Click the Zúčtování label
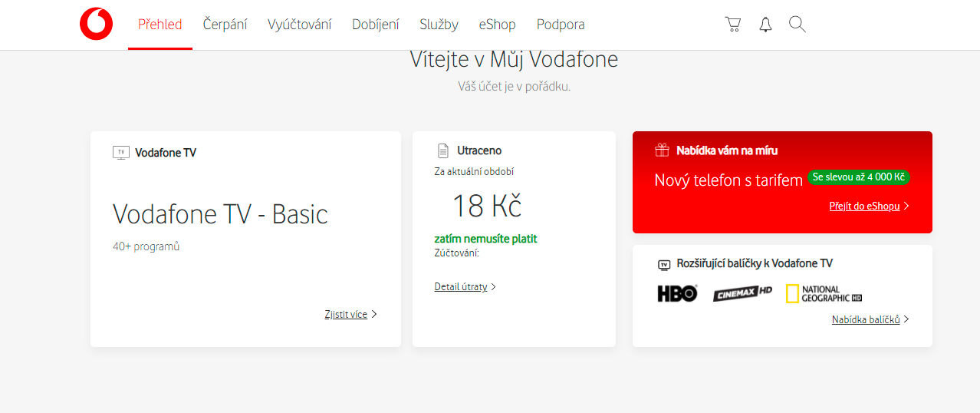 click(x=456, y=253)
